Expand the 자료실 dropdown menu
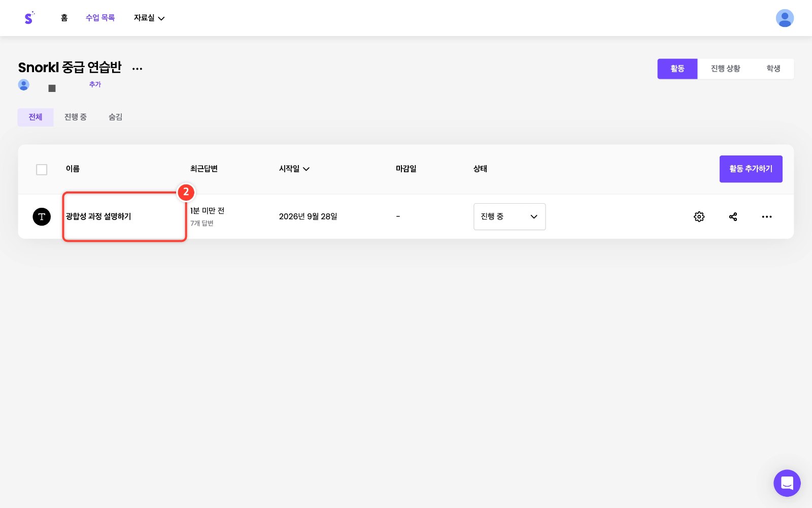The image size is (812, 508). click(149, 18)
